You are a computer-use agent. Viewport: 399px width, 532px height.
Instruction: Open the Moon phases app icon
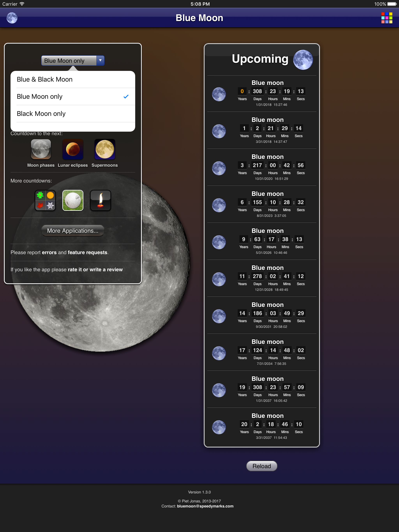tap(41, 149)
